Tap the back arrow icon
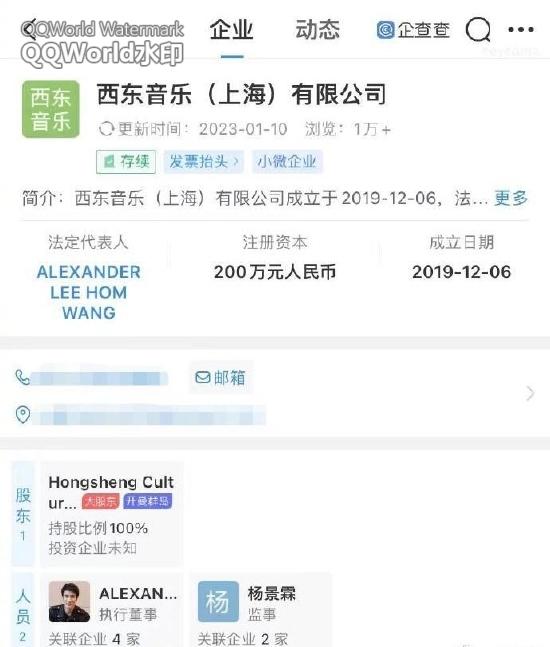The image size is (550, 647). 30,30
